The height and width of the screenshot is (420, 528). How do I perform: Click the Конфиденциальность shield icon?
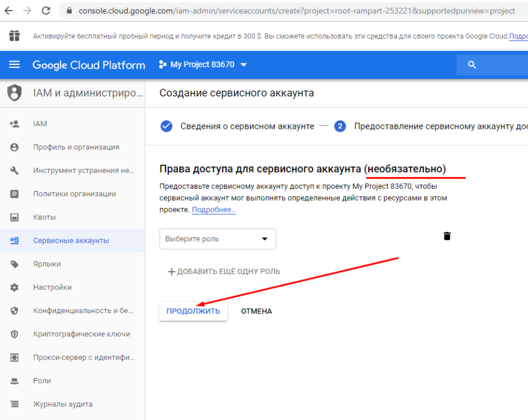point(15,311)
